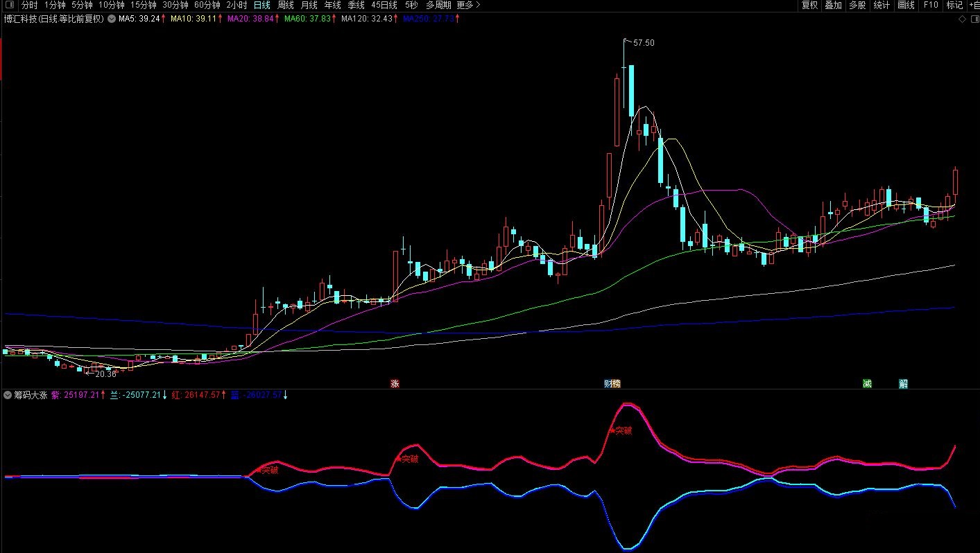Open F10 company information
Viewport: 980px width, 553px height.
tap(931, 6)
